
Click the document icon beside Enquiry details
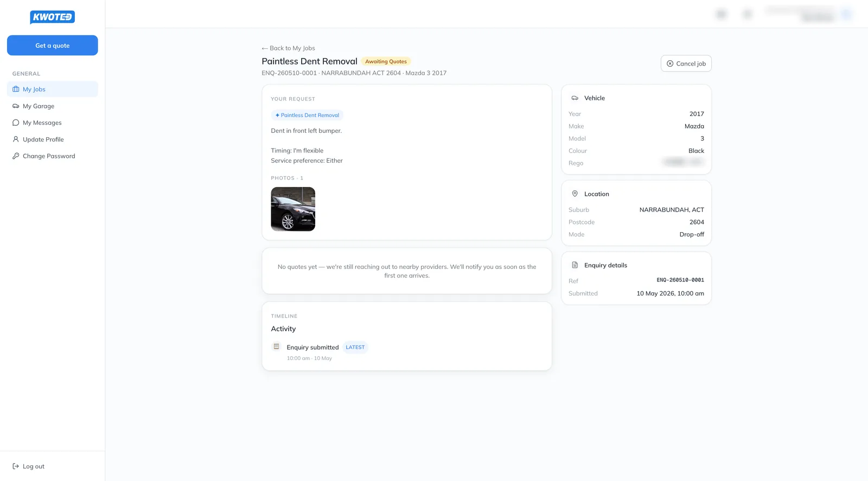pyautogui.click(x=575, y=265)
